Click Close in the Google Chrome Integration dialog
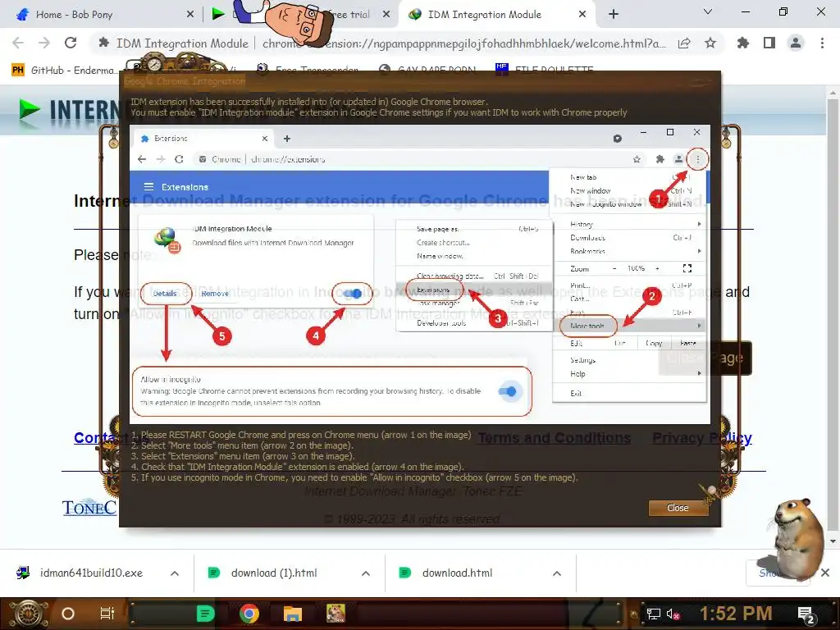Image resolution: width=840 pixels, height=630 pixels. point(677,508)
